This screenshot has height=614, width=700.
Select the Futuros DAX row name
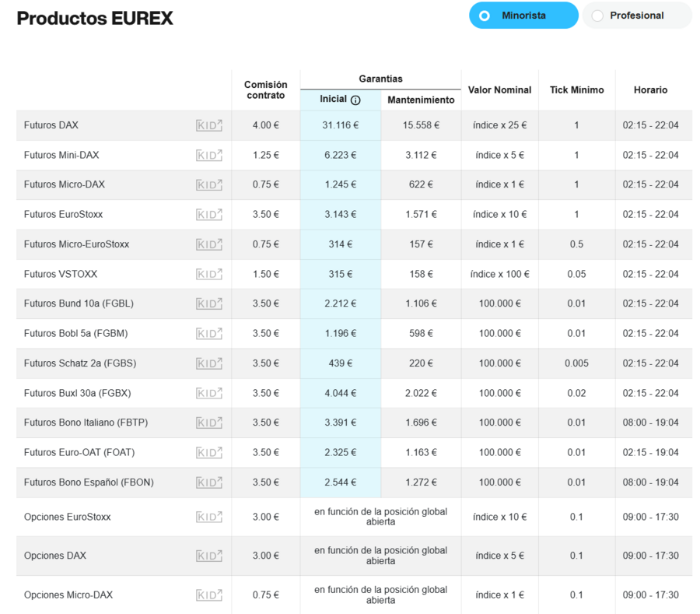tap(51, 125)
